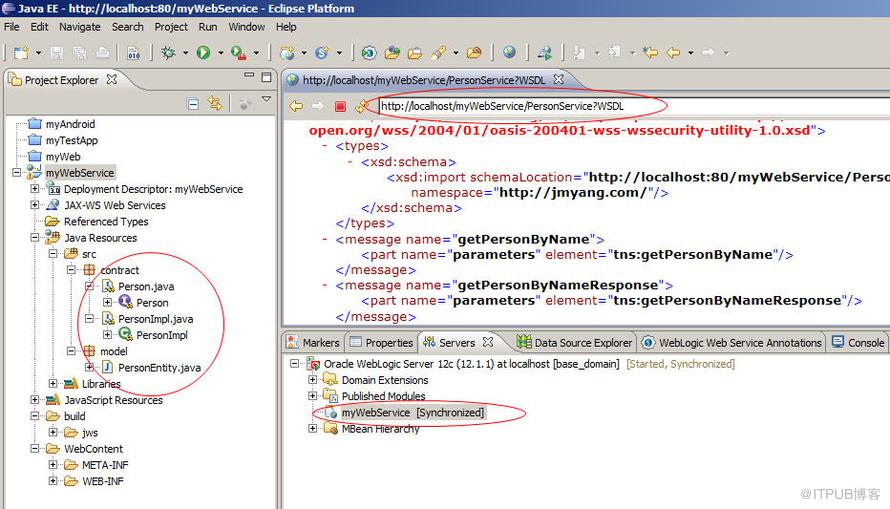Open the Navigate menu
890x509 pixels.
click(x=79, y=27)
